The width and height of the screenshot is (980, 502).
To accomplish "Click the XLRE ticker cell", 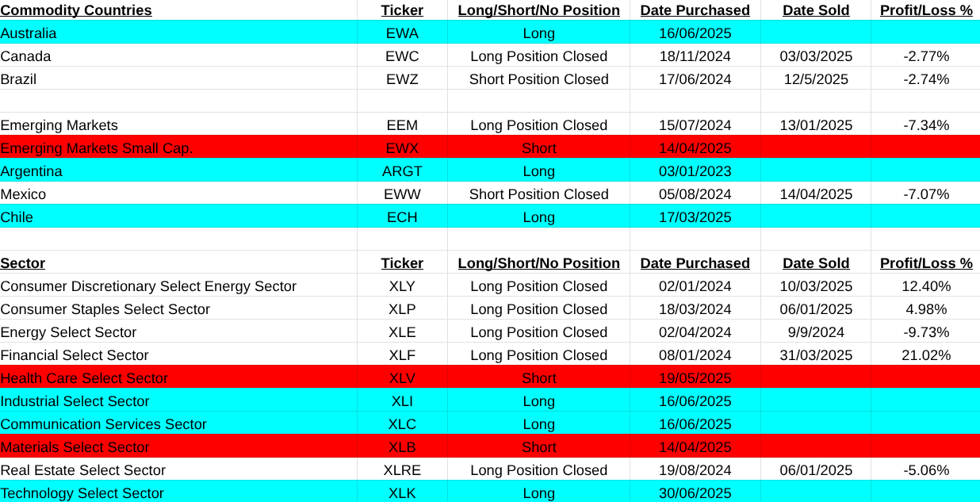I will tap(402, 470).
